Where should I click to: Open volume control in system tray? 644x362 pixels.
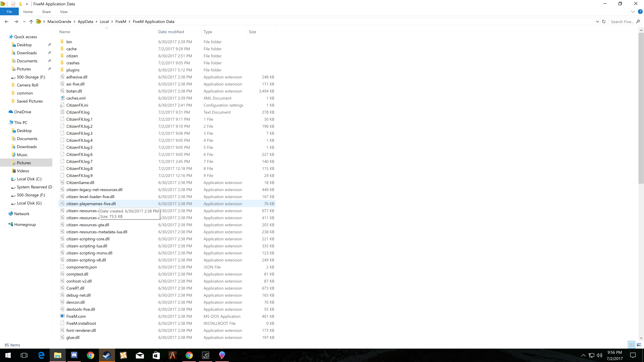600,355
